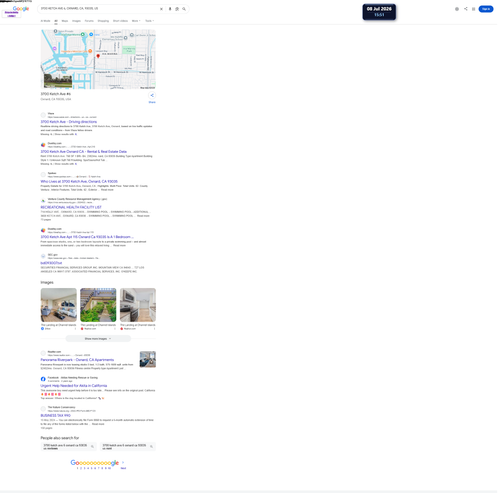Open Urgent Help Needed for Akita result
The height and width of the screenshot is (493, 500).
[74, 386]
